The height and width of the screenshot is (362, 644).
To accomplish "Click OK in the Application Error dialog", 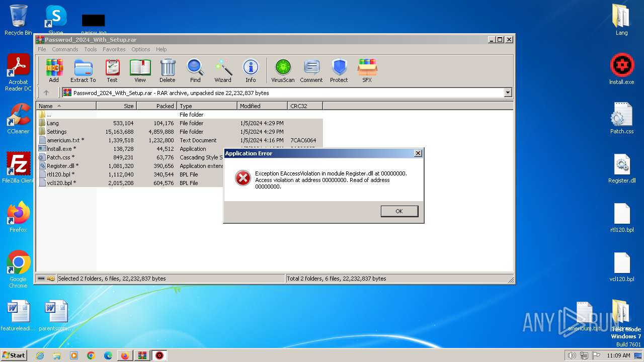I will pos(399,211).
